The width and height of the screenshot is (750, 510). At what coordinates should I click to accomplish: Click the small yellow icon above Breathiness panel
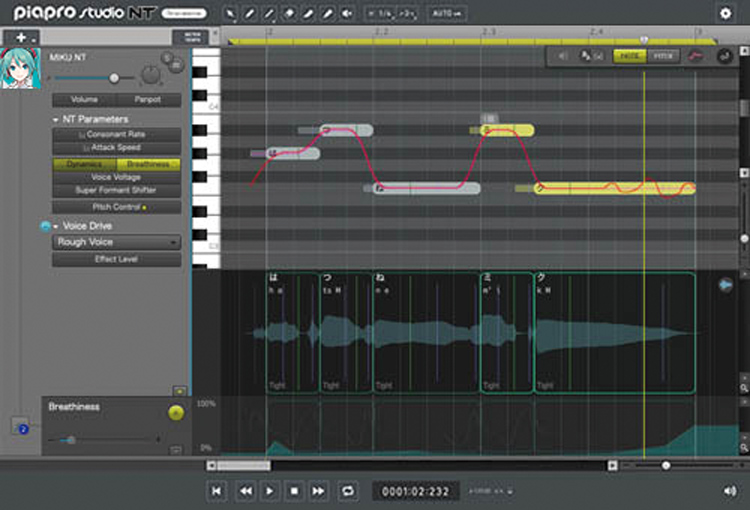180,391
